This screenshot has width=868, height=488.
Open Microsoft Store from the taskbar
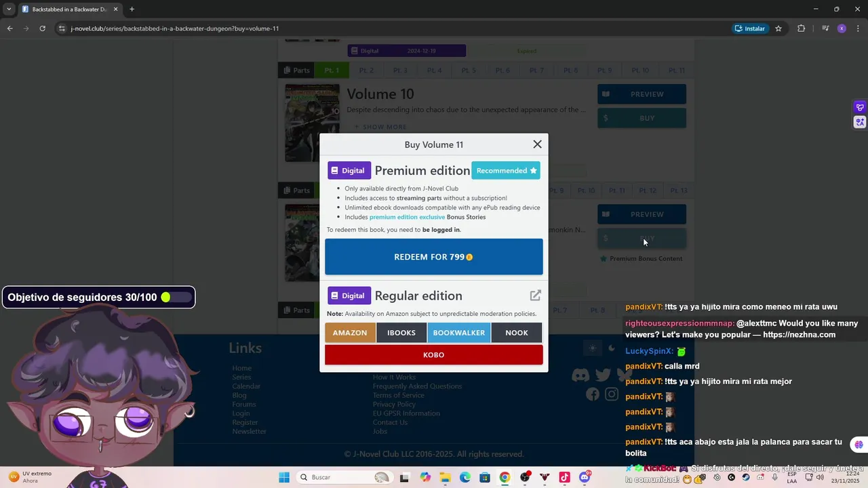pyautogui.click(x=485, y=477)
